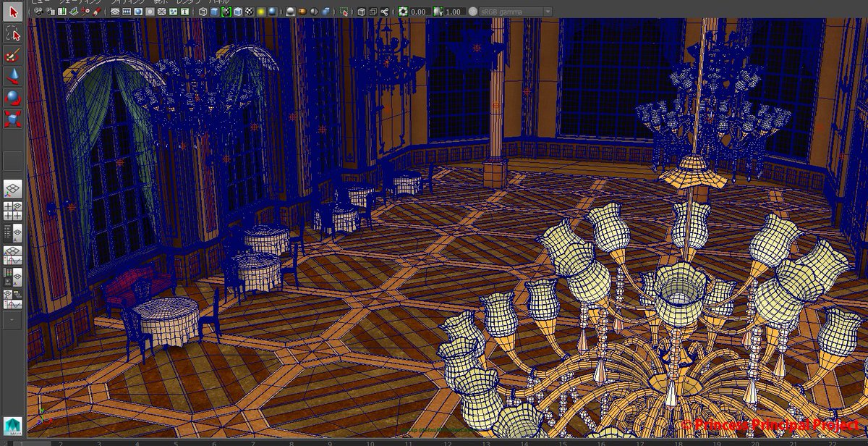Edit the exposure value field 0.00
The width and height of the screenshot is (868, 446).
420,12
